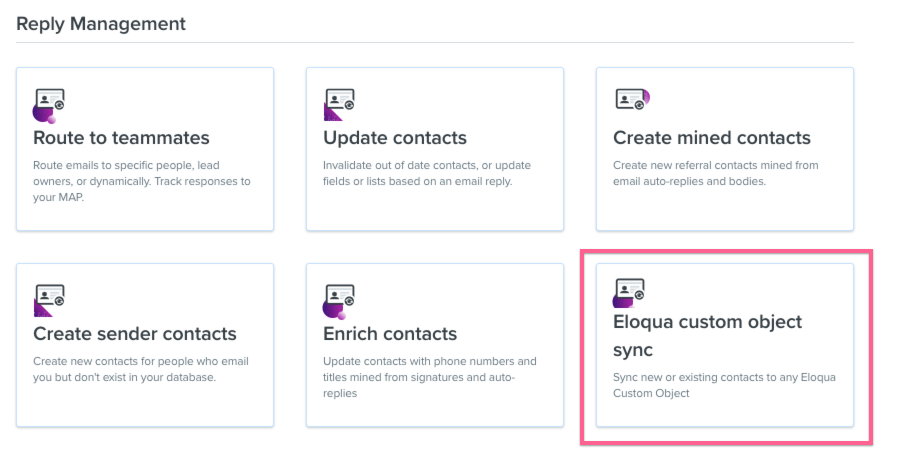
Task: Click the Eloqua custom object sync icon
Action: (629, 293)
